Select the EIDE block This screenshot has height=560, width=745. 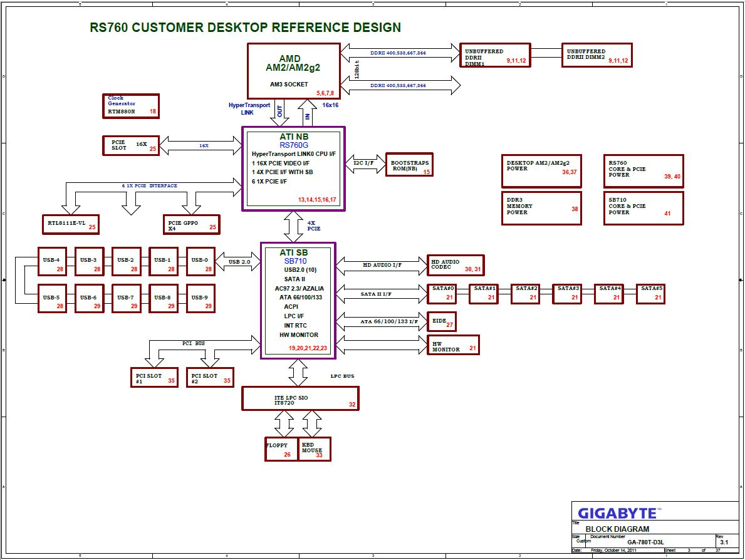442,321
